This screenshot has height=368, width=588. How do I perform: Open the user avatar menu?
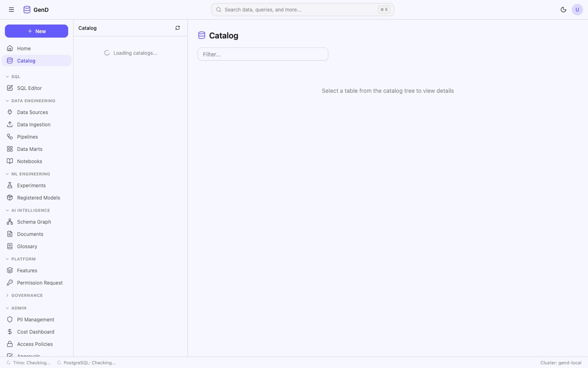click(x=577, y=10)
